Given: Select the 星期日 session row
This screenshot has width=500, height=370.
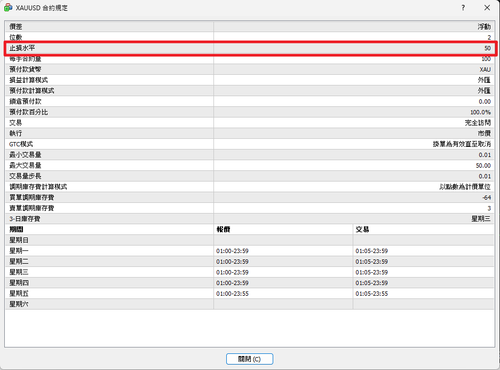Looking at the screenshot, I should click(249, 240).
